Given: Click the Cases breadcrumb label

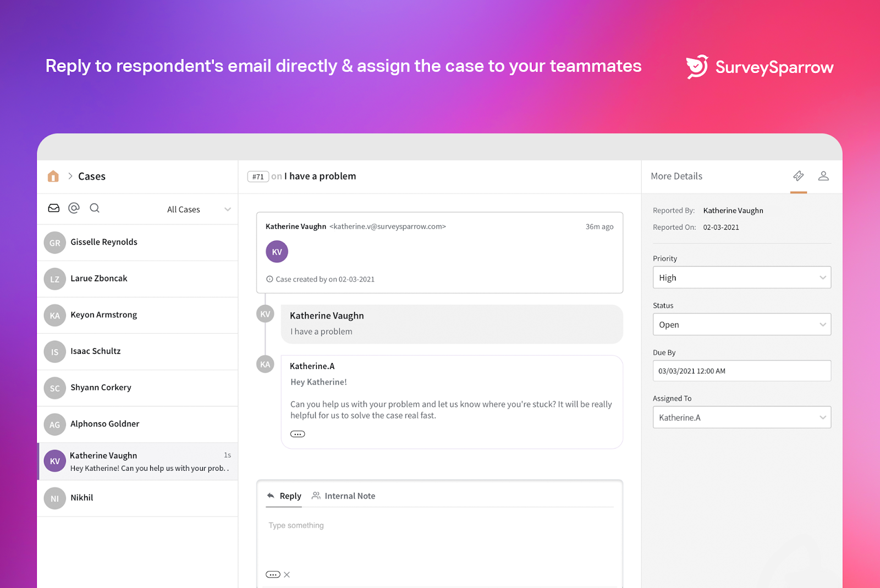Looking at the screenshot, I should (92, 176).
